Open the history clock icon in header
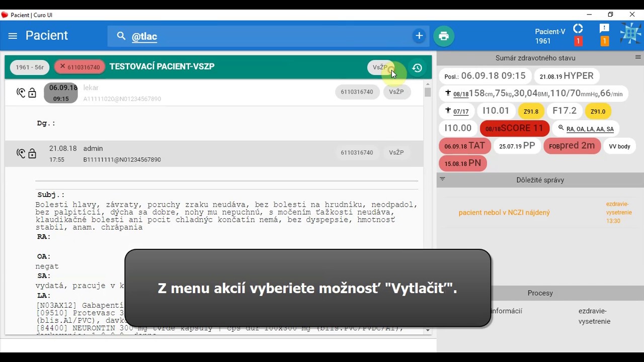The width and height of the screenshot is (644, 362). pyautogui.click(x=417, y=68)
